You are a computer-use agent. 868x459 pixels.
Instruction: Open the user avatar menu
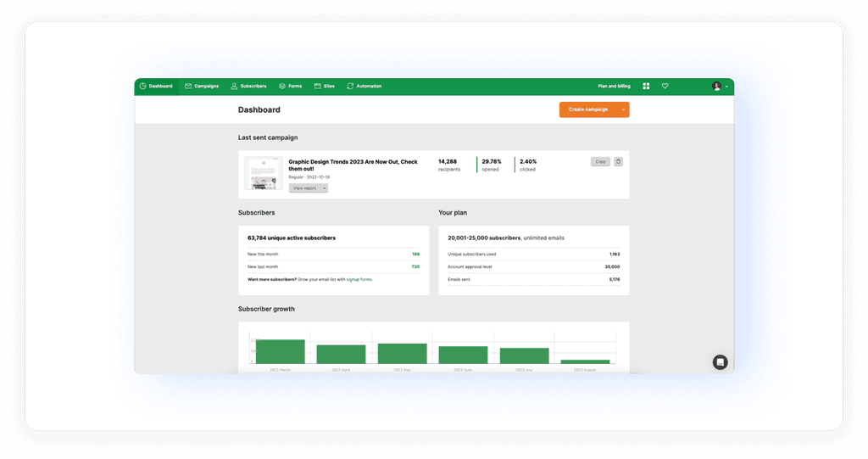(x=719, y=87)
